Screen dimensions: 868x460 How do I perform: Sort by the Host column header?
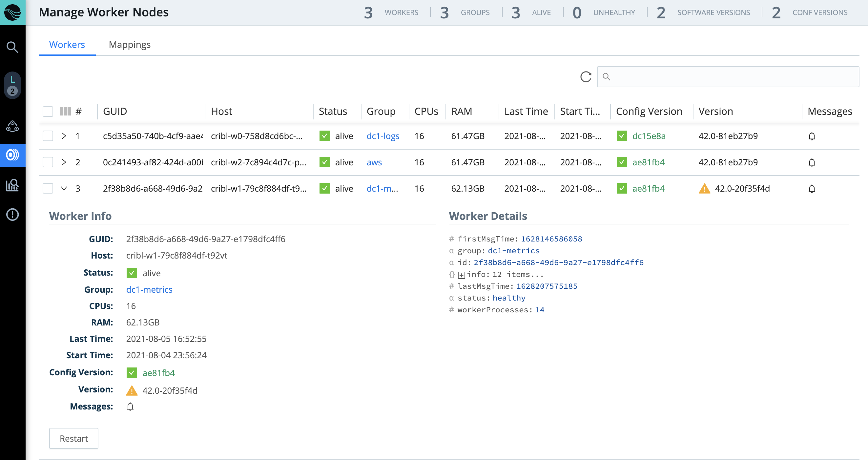click(x=221, y=111)
